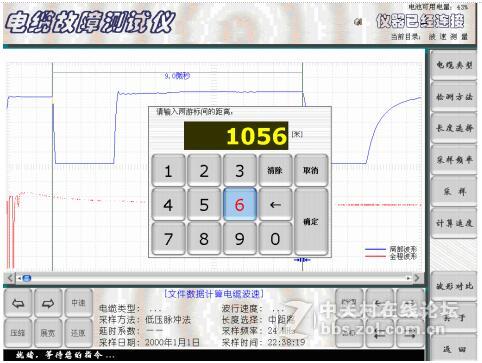Tap digit 7 on the keypad
The image size is (482, 363).
pos(168,239)
